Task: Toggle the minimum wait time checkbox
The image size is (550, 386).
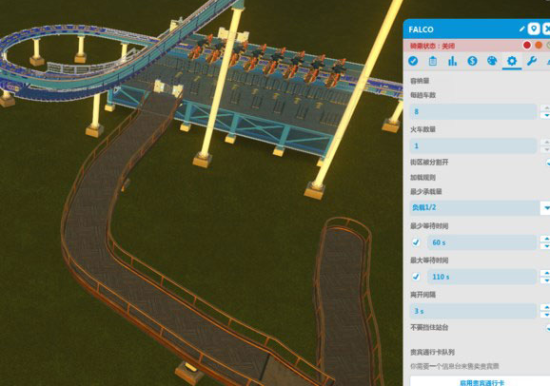Action: [x=416, y=242]
